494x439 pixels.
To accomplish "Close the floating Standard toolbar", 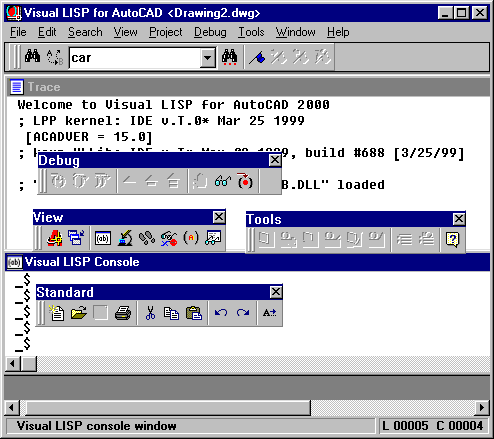I will 276,292.
